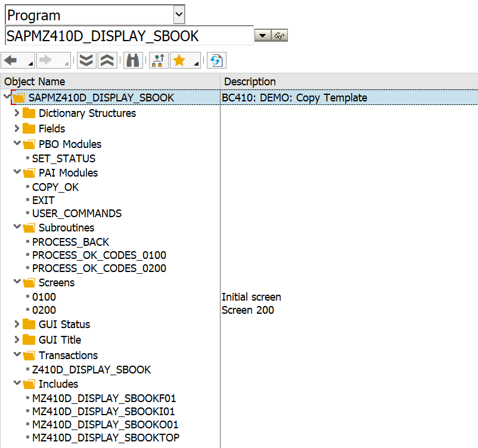Click the Fields folder icon
Screen dimensions: 478x448
point(29,128)
